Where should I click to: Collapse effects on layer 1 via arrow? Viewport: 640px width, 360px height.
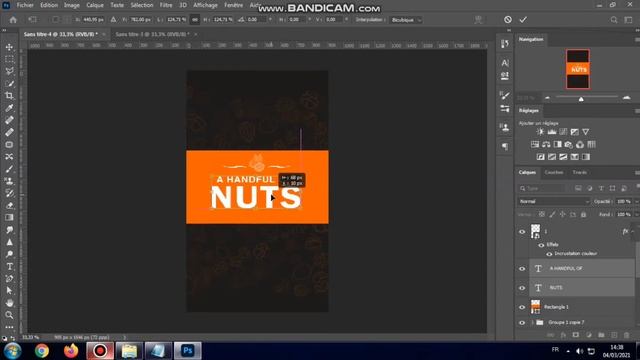(633, 231)
